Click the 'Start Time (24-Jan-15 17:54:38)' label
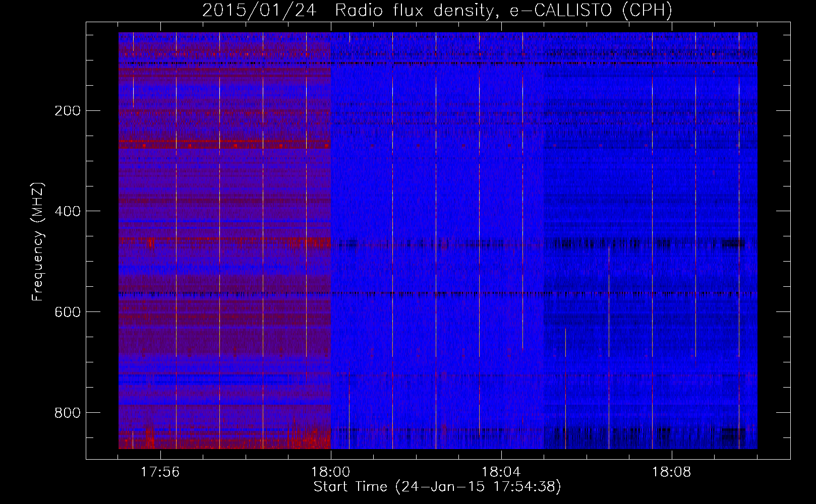This screenshot has width=816, height=504. pos(437,487)
